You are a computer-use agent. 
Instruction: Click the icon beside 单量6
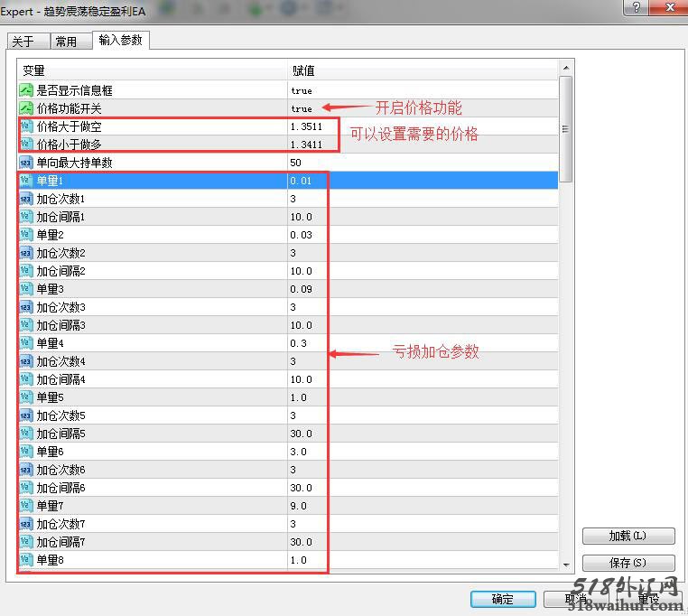pos(26,452)
